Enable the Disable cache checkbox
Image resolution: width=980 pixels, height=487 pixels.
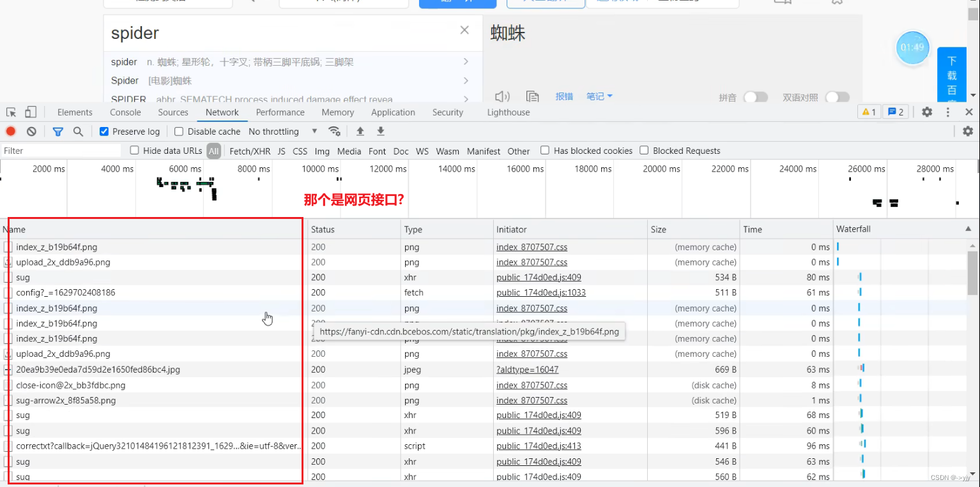[179, 131]
